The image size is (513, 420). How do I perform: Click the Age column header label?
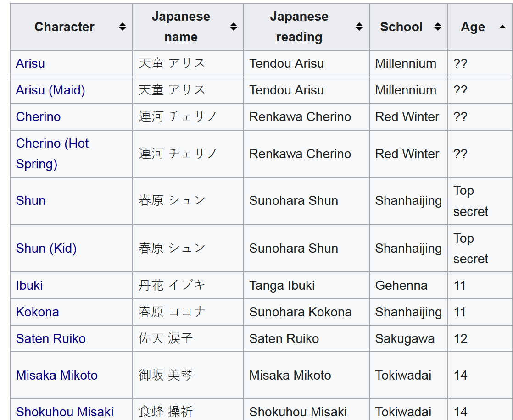click(473, 27)
